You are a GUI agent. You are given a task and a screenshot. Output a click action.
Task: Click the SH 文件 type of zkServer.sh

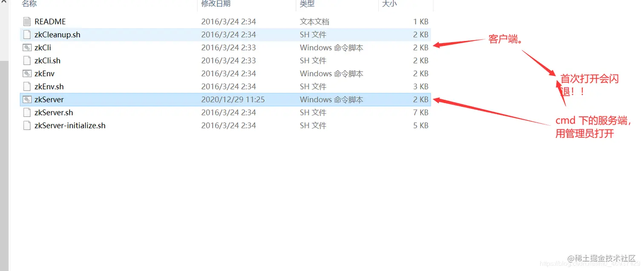(x=313, y=112)
